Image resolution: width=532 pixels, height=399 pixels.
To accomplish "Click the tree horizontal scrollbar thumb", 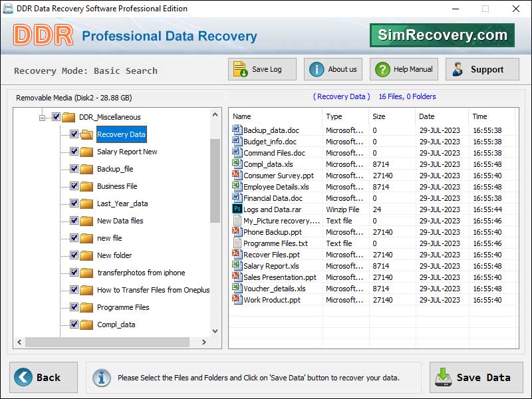I will coord(107,342).
